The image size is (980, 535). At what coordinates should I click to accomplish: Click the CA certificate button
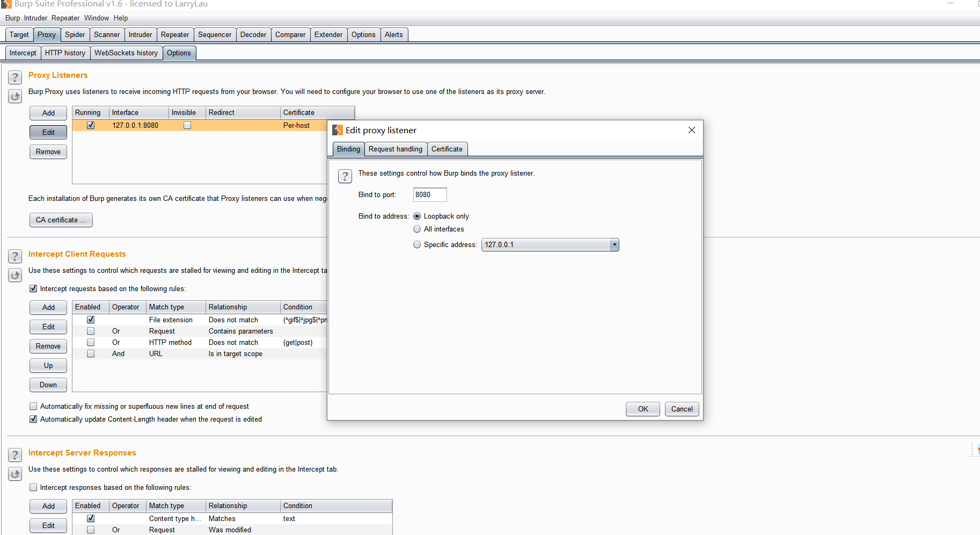click(x=61, y=220)
